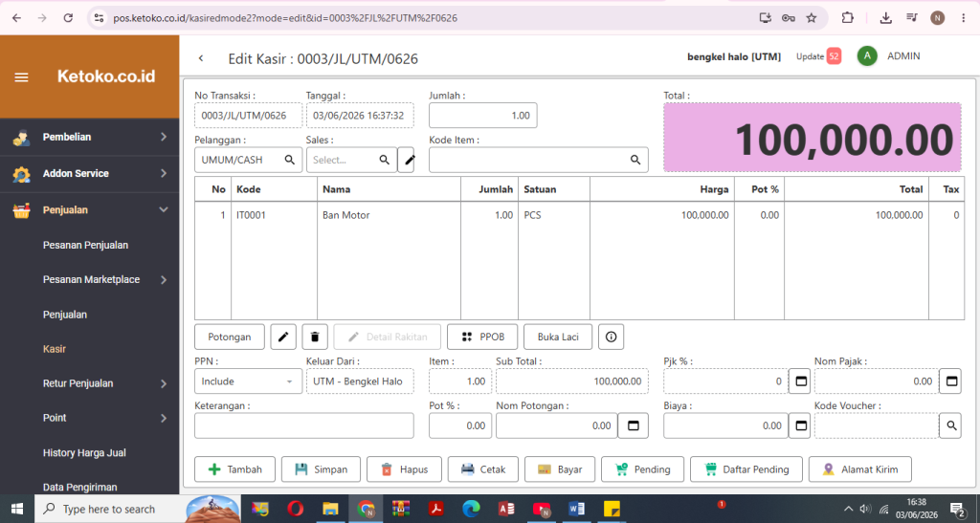Click the Bayar button
Screen dimensions: 980x523
click(559, 469)
